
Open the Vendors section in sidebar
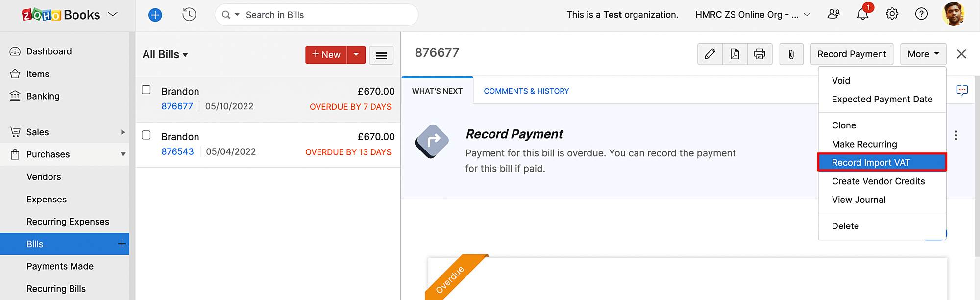44,177
